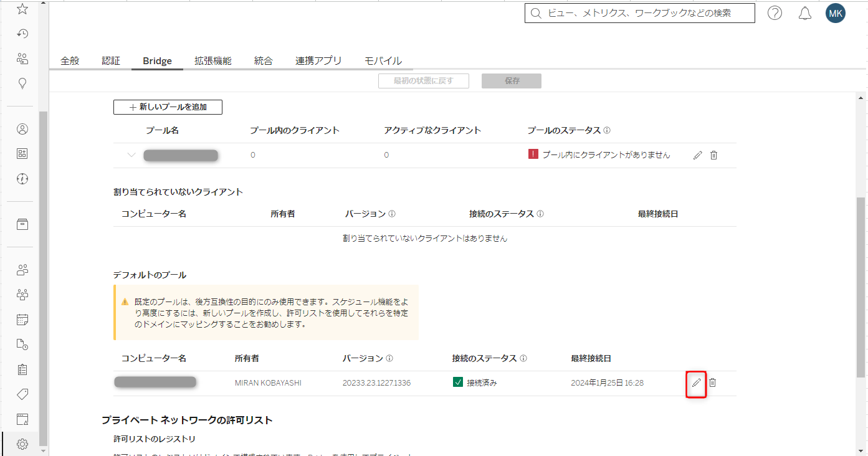Edit the pool with no clients using pencil icon
This screenshot has height=456, width=868.
click(697, 154)
